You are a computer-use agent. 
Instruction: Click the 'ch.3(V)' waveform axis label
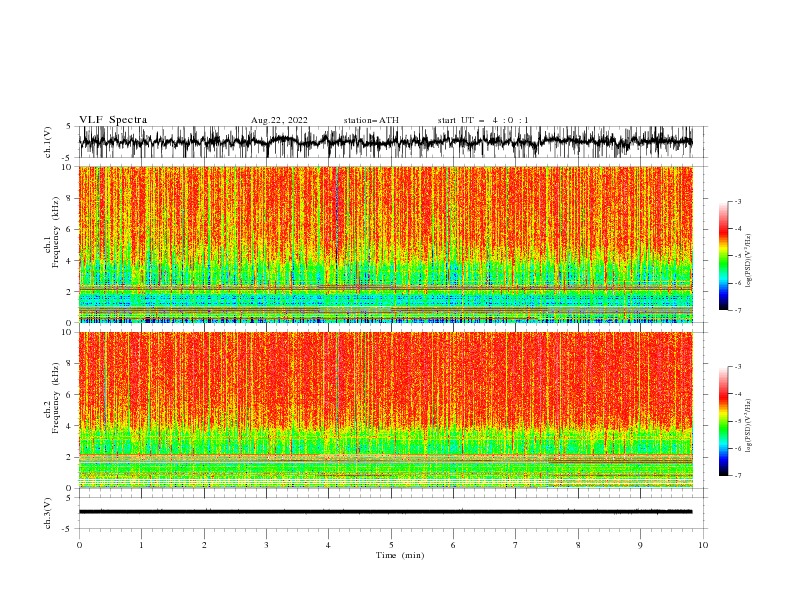click(48, 513)
